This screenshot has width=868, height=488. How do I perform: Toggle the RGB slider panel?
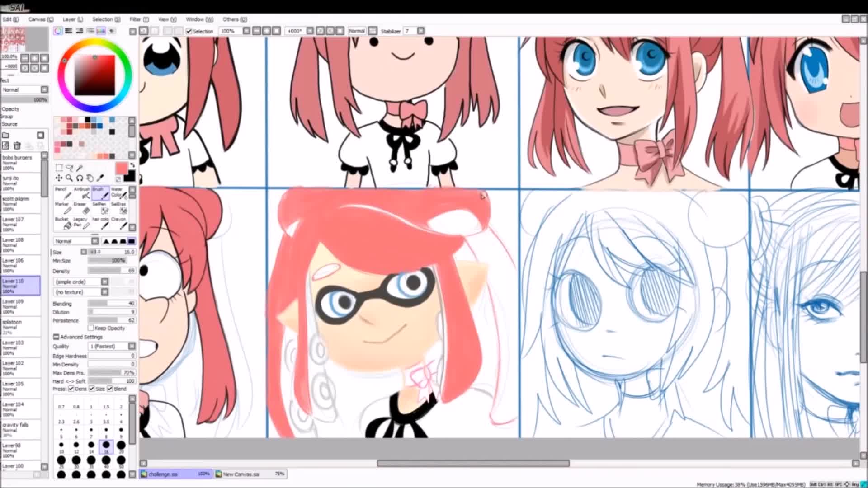click(69, 31)
